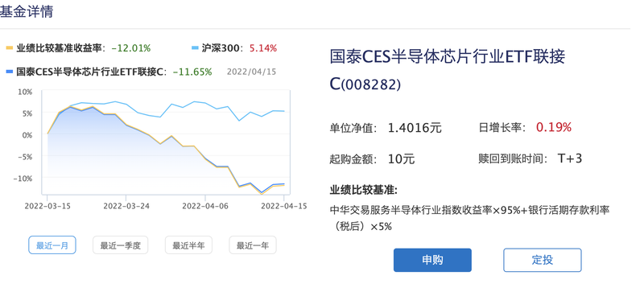Switch chart to 最近一季度
The image size is (644, 292).
pyautogui.click(x=120, y=245)
